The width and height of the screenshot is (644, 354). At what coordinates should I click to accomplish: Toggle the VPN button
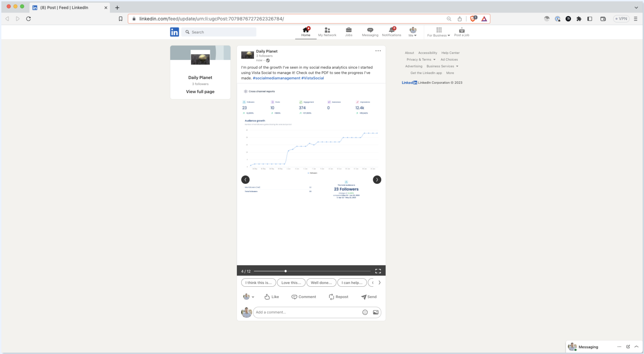(621, 19)
